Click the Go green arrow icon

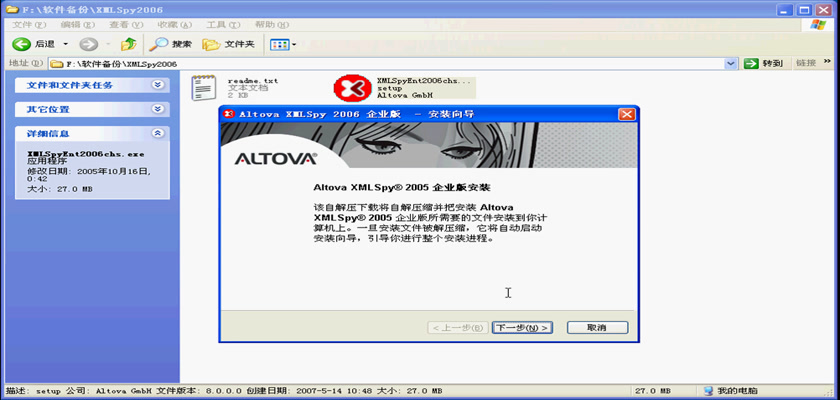tap(752, 64)
